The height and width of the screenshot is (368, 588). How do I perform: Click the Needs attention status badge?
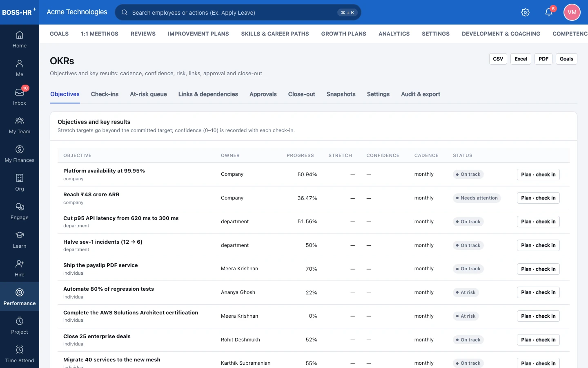point(477,198)
